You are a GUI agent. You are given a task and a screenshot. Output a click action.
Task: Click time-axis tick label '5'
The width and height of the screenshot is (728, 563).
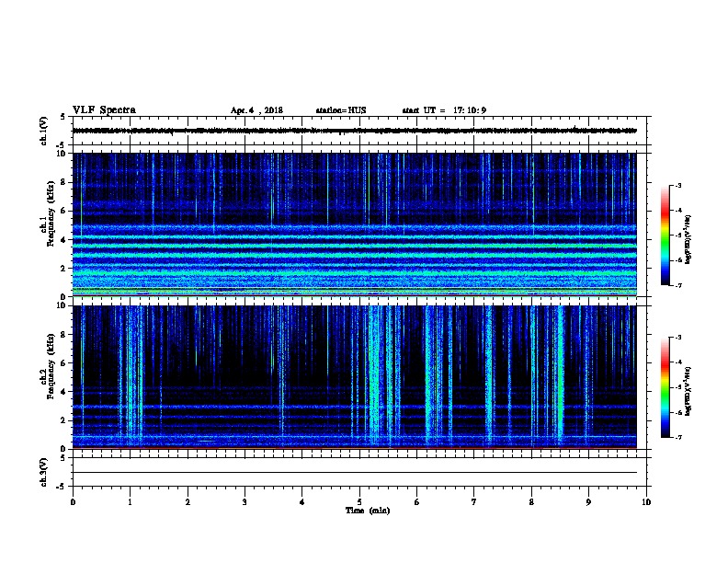point(359,502)
